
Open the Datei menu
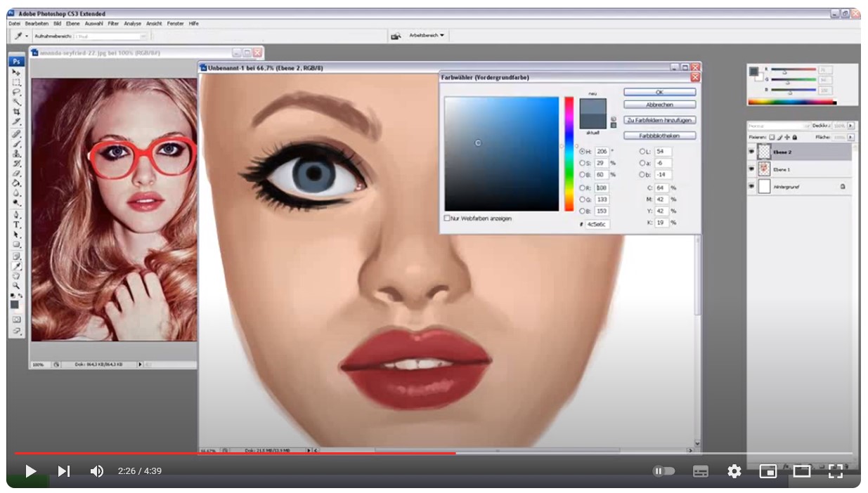coord(14,23)
